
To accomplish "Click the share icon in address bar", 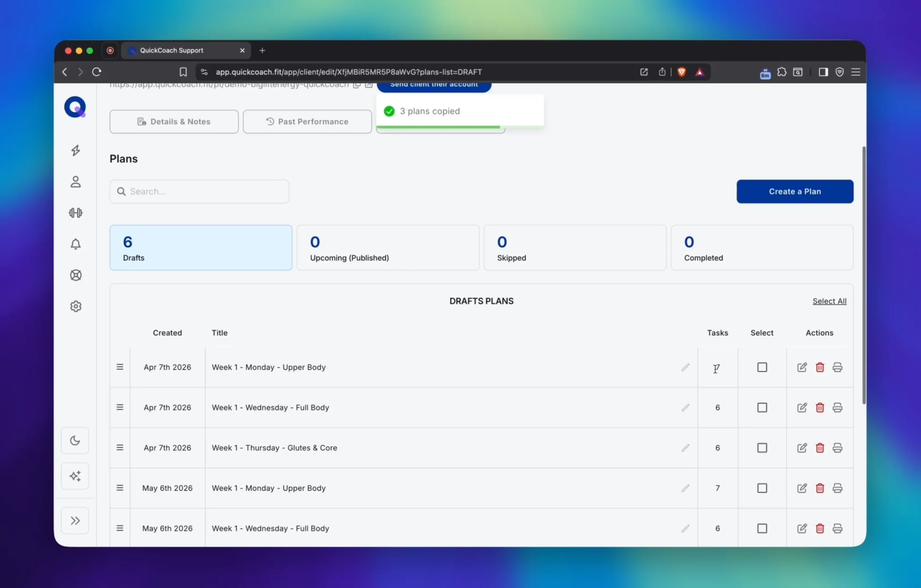I will point(662,72).
